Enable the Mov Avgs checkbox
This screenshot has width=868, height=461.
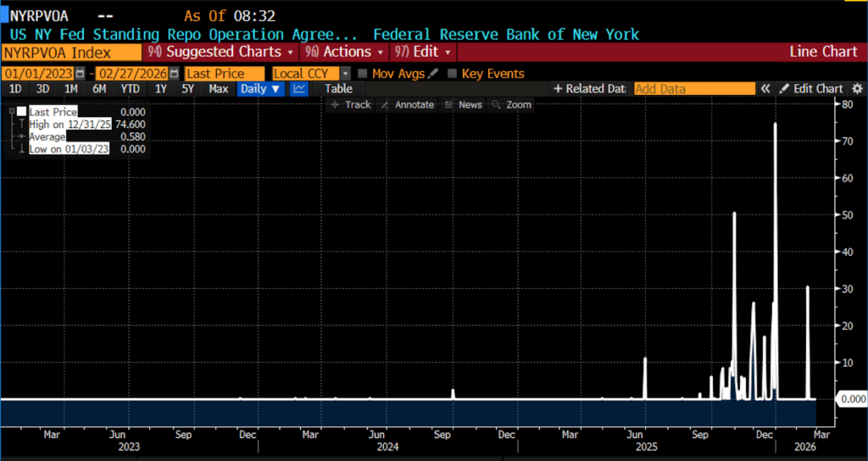pyautogui.click(x=363, y=74)
